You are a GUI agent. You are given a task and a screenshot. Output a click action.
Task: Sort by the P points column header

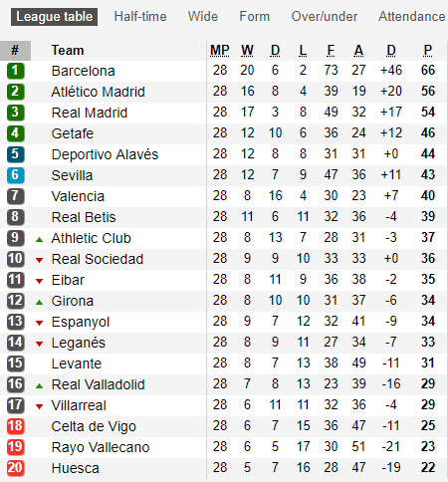click(428, 51)
